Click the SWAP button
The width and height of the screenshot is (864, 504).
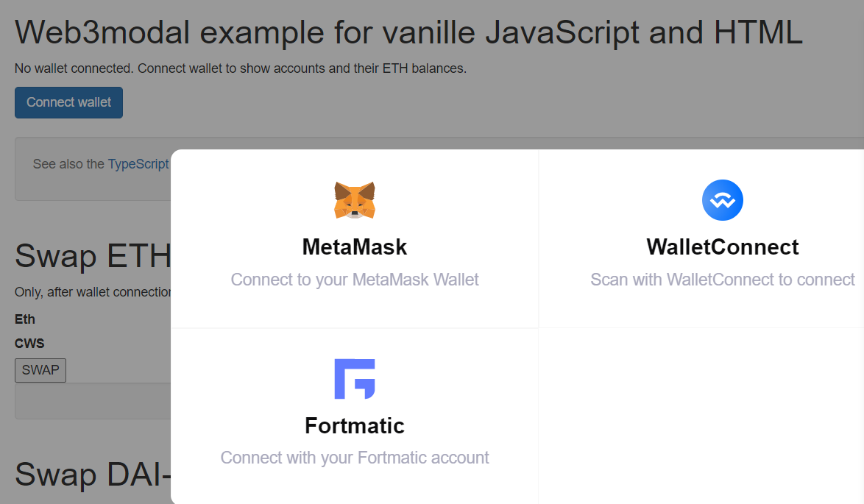tap(40, 370)
